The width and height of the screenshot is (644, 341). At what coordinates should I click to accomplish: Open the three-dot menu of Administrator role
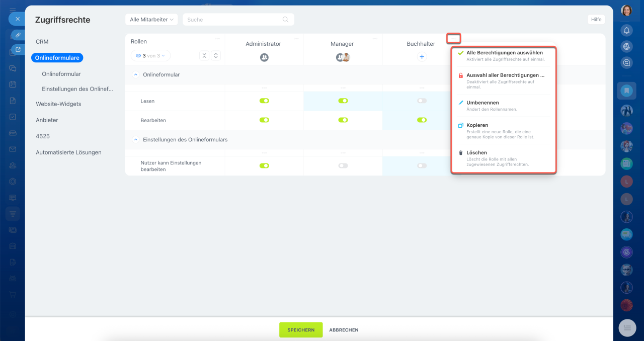pos(296,38)
